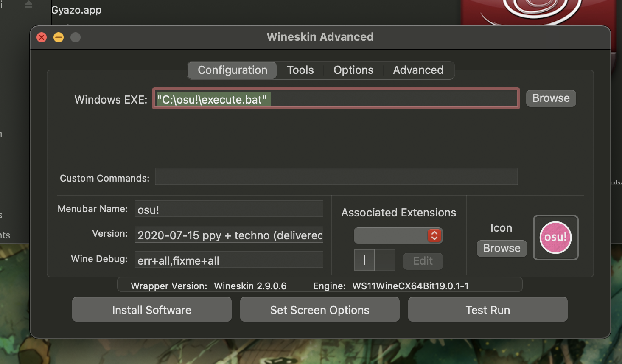Click Gyazo.app in the background window
This screenshot has width=622, height=364.
(76, 10)
